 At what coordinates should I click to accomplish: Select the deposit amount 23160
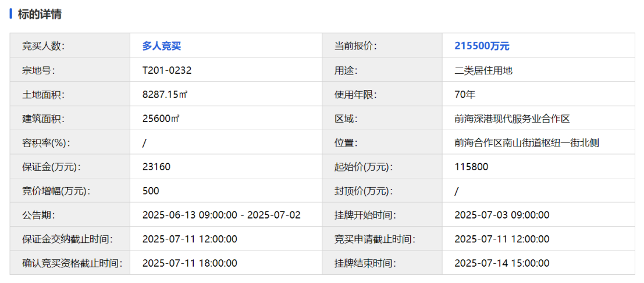(x=156, y=167)
